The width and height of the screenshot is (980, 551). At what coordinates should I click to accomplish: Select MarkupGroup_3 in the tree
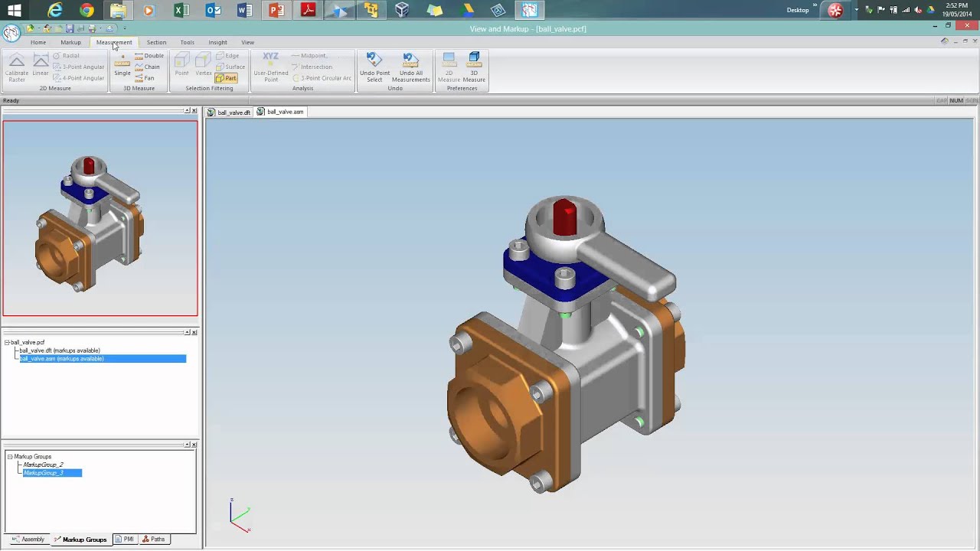(x=52, y=473)
